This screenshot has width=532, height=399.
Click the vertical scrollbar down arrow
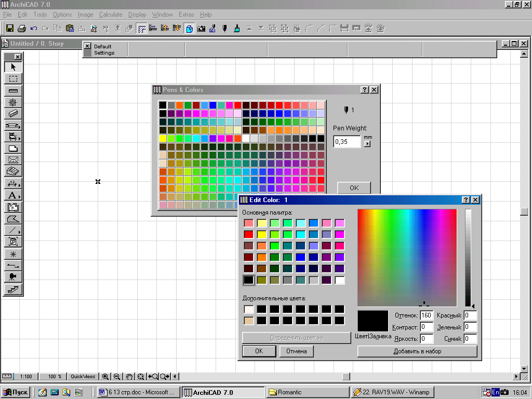(x=524, y=368)
